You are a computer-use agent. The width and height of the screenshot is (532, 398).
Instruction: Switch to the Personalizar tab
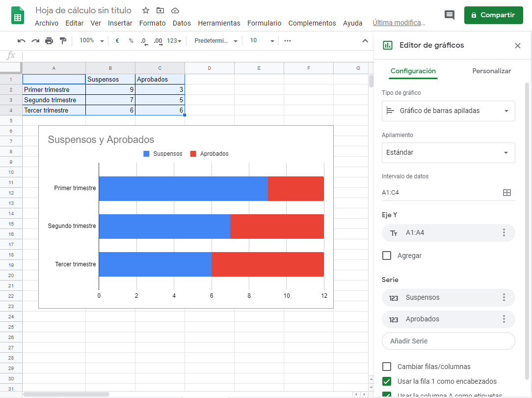pos(491,71)
